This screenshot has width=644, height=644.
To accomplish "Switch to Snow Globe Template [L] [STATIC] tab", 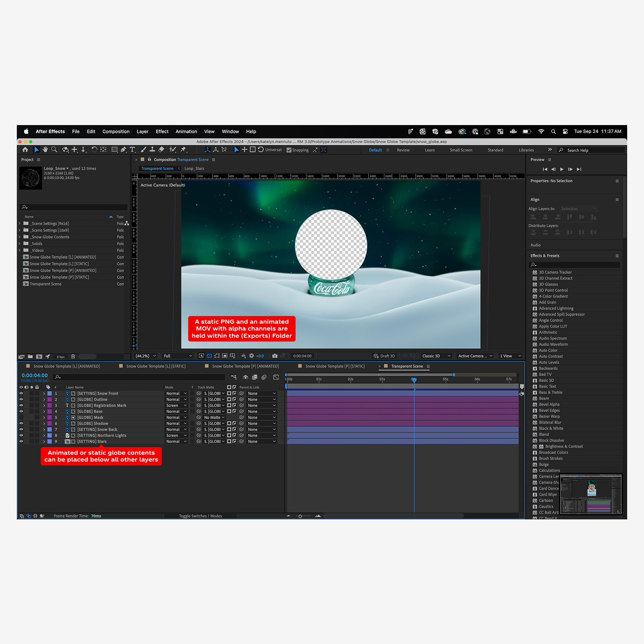I will pyautogui.click(x=156, y=366).
